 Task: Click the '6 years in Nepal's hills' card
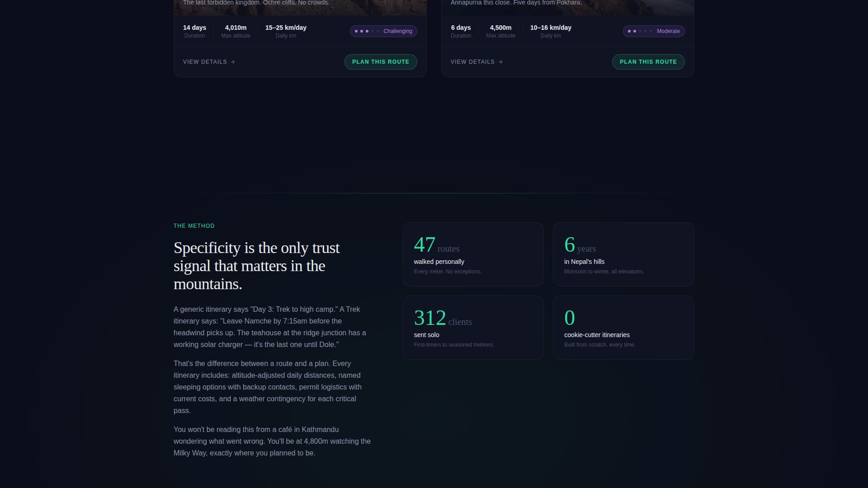tap(623, 254)
